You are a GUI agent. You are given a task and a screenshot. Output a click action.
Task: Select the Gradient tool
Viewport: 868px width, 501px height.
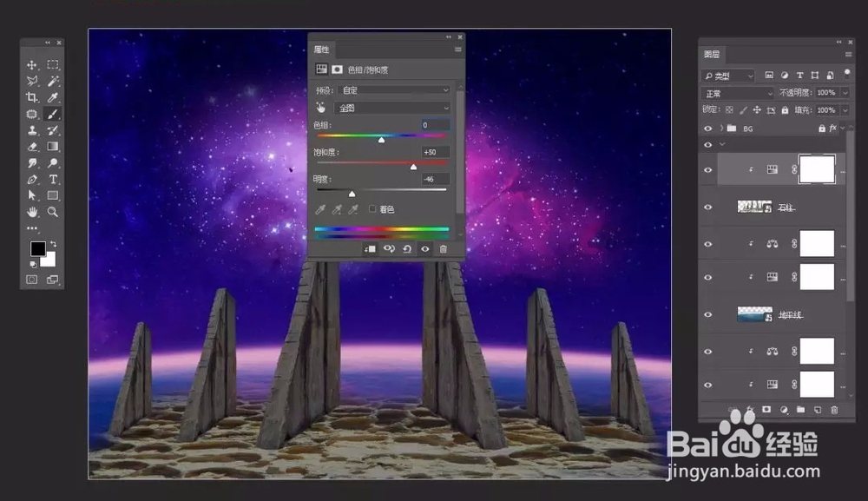click(x=53, y=147)
